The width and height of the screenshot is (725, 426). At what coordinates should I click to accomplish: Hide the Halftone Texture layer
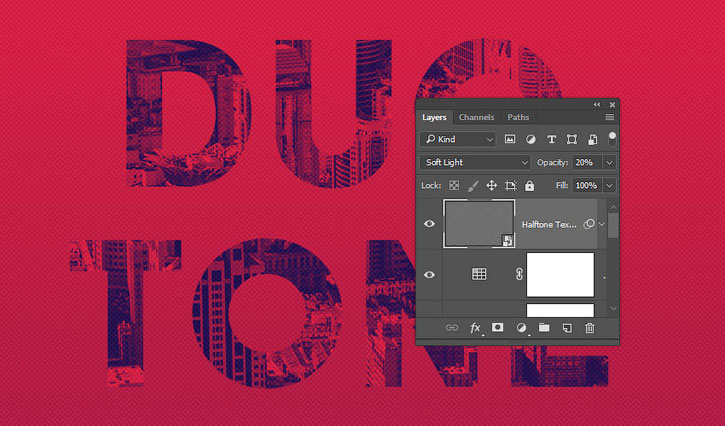430,224
